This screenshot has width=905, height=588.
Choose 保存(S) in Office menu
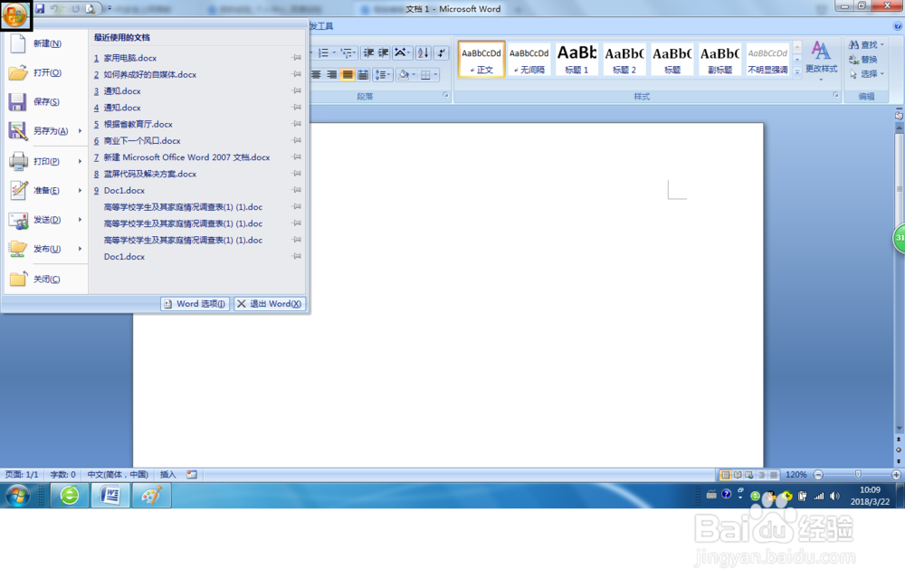pos(47,102)
